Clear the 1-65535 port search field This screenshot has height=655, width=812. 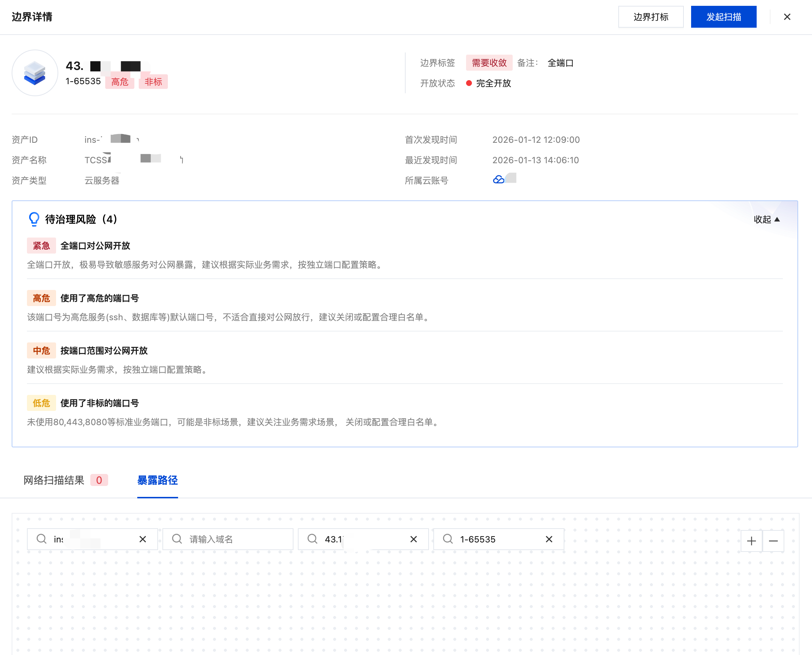(x=549, y=539)
